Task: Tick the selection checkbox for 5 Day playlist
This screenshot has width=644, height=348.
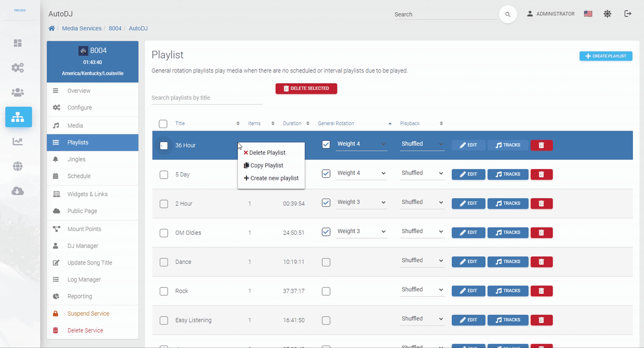Action: coord(164,174)
